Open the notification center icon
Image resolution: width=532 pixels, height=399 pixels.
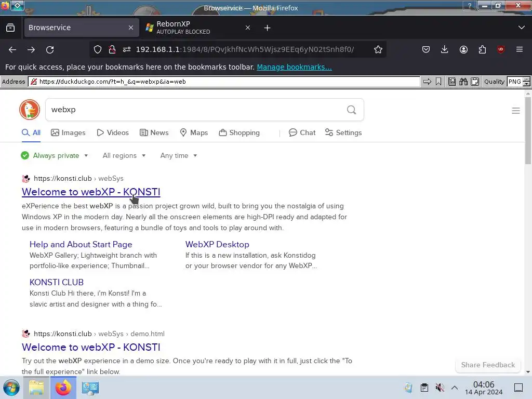click(518, 388)
